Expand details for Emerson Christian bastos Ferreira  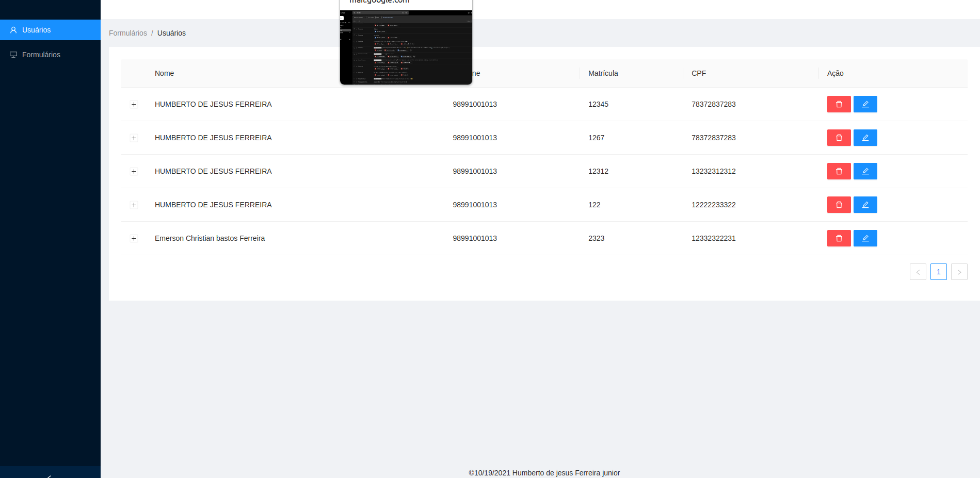(134, 238)
